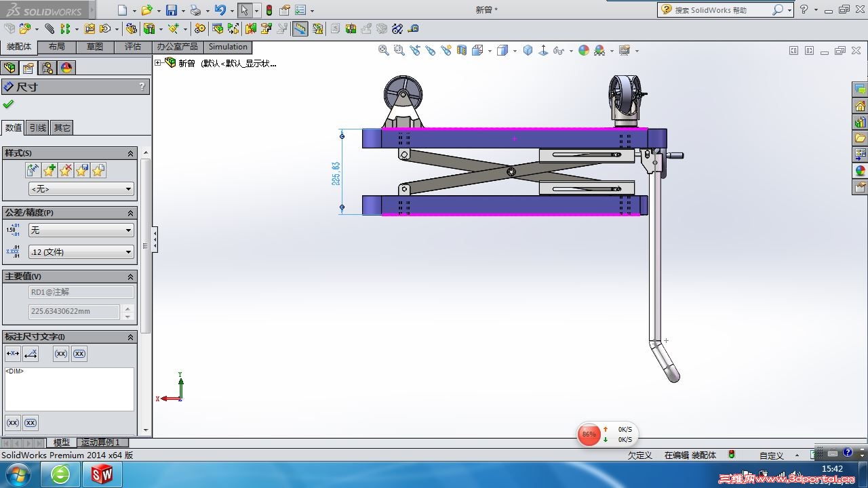Collapse the 标注尺寸文字(I) section

click(x=131, y=337)
